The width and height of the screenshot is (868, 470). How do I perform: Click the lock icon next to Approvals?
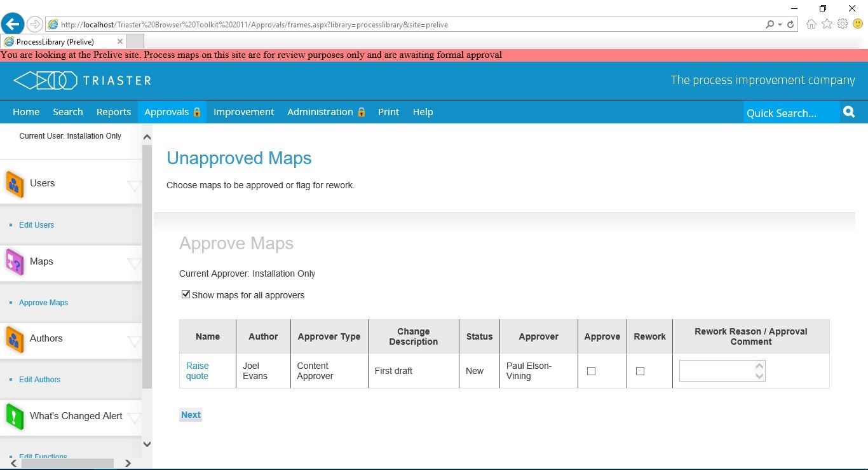(x=196, y=112)
